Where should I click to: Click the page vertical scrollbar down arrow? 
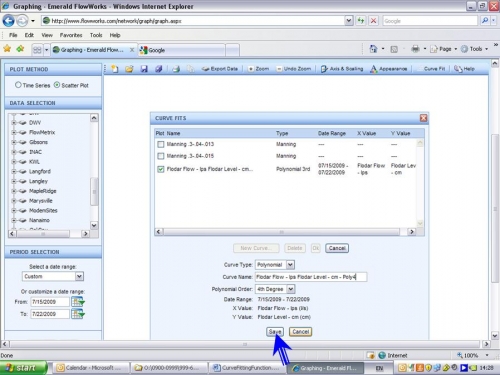(495, 336)
